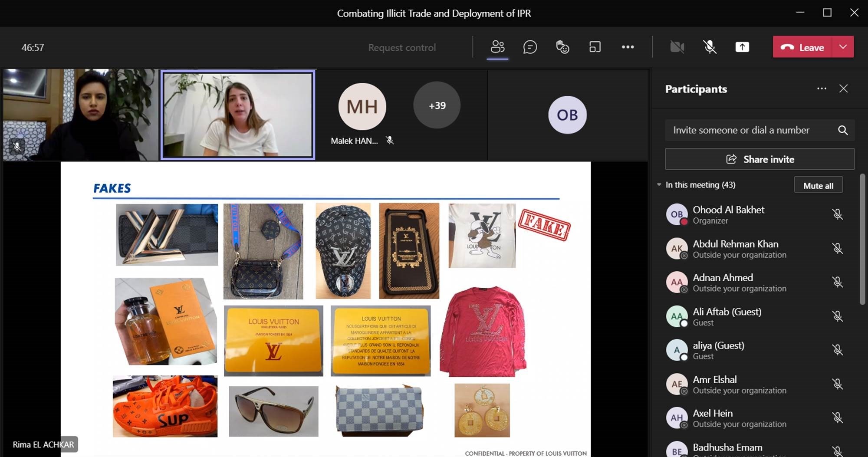
Task: Click the Mute all button
Action: pyautogui.click(x=818, y=185)
